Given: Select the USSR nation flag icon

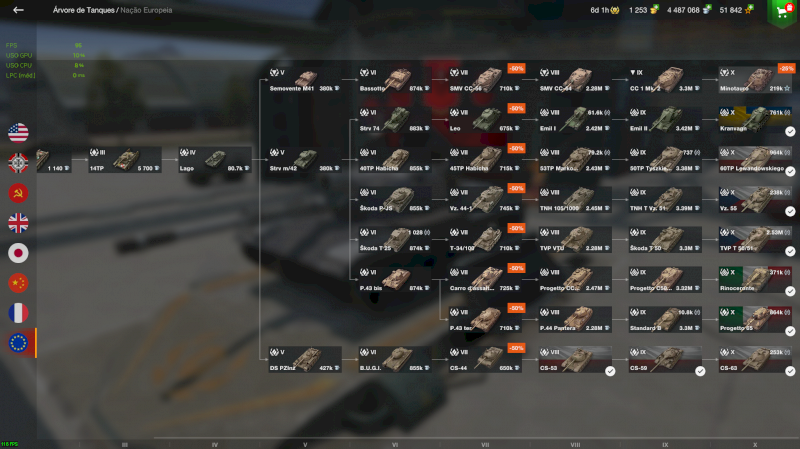Looking at the screenshot, I should point(18,193).
